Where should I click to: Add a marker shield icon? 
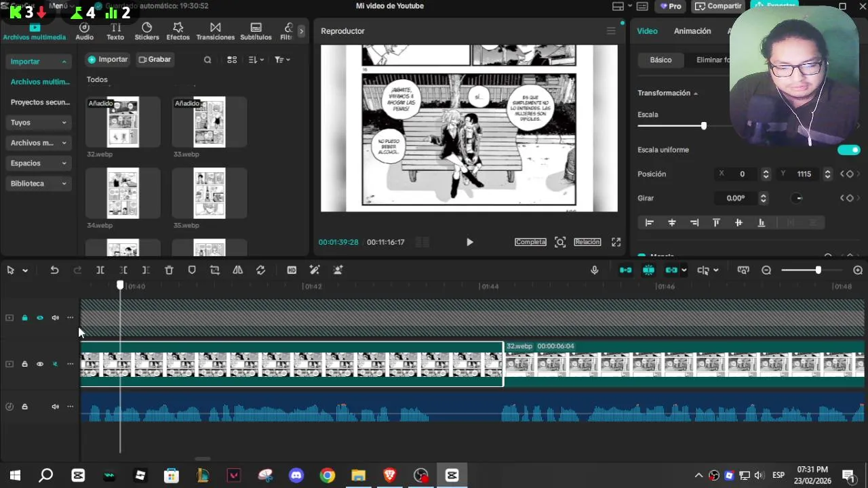pyautogui.click(x=192, y=270)
